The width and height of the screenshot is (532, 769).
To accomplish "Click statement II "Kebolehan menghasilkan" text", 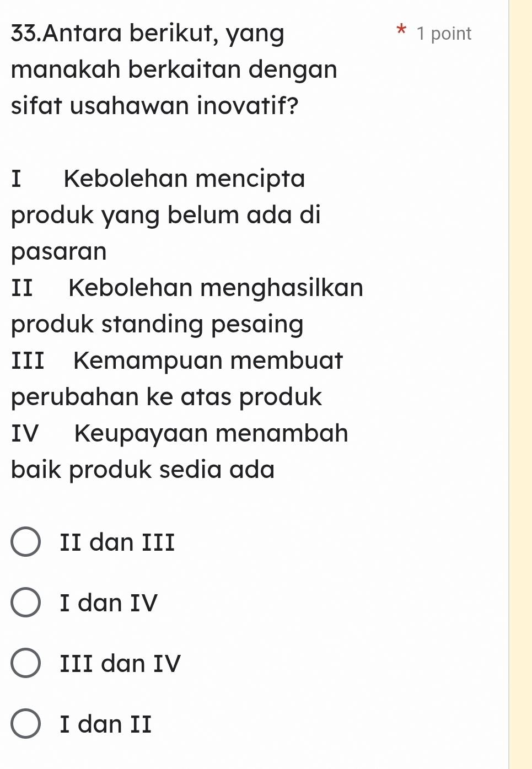I will coord(216,288).
